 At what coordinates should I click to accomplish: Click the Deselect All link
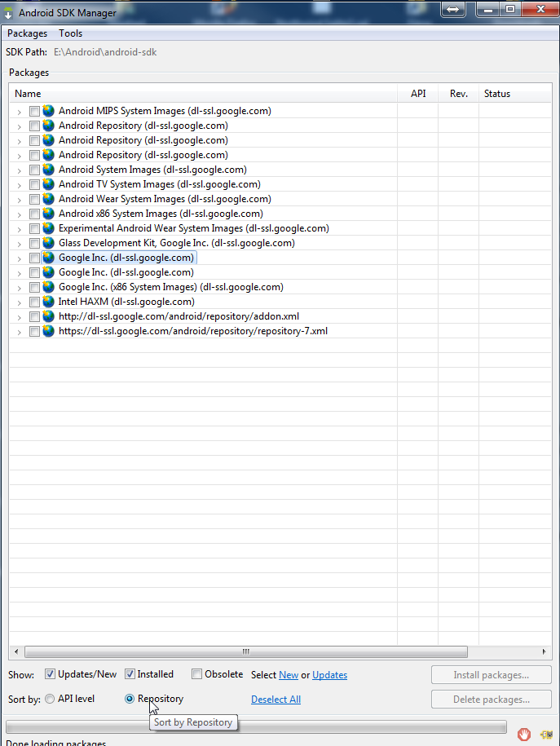point(276,700)
